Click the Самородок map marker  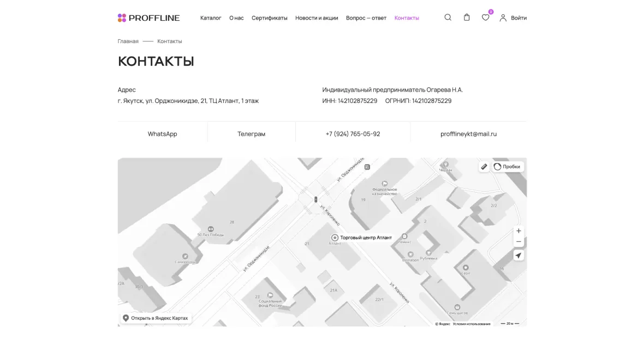pyautogui.click(x=185, y=256)
